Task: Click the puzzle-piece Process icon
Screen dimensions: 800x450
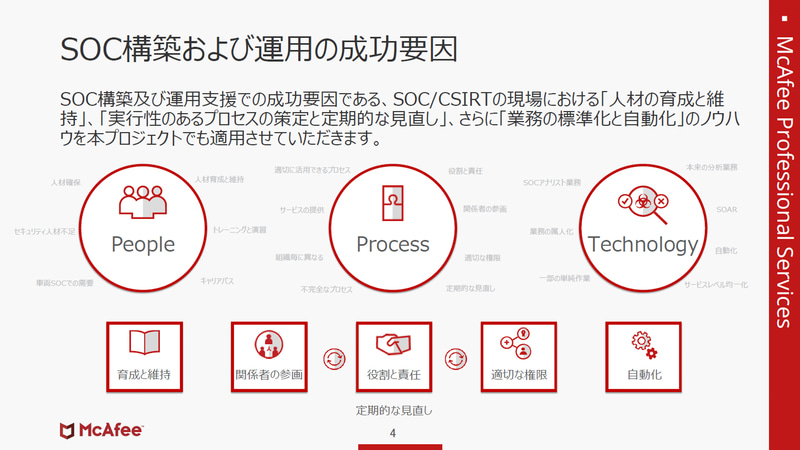Action: (x=393, y=203)
